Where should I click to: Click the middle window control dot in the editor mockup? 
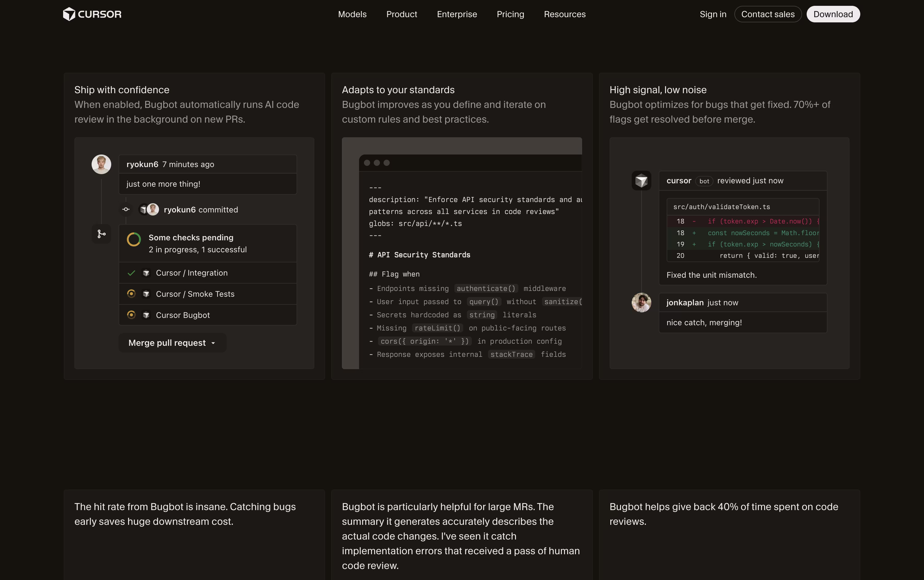pos(377,163)
